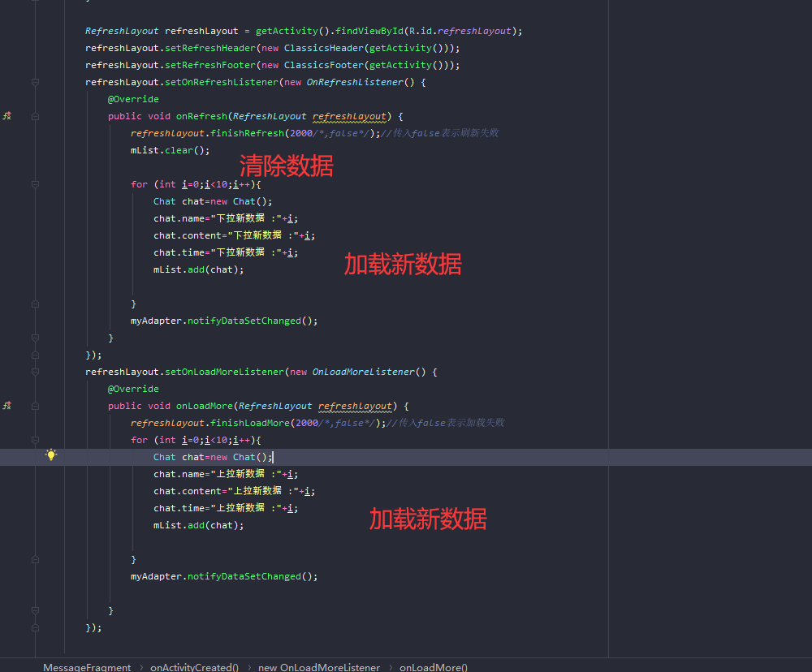Screen dimensions: 812x672
Task: Collapse the for loop below mList.clear()
Action: (35, 184)
